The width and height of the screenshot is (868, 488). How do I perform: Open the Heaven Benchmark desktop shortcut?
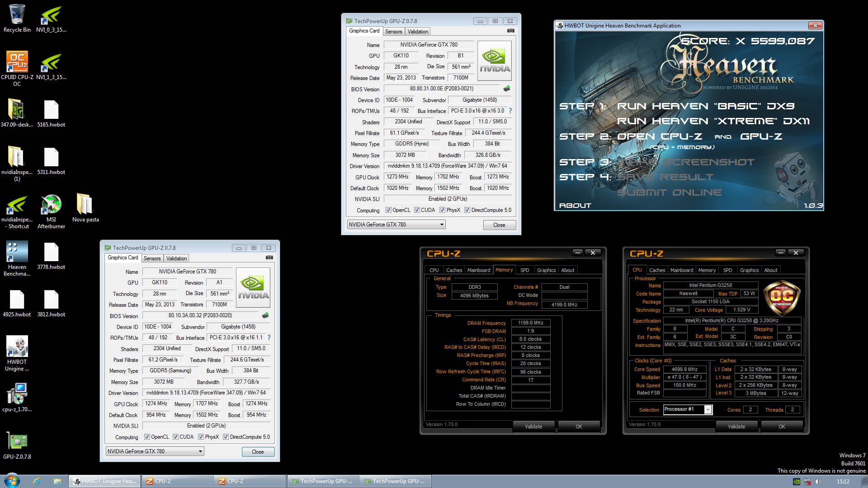(x=17, y=258)
